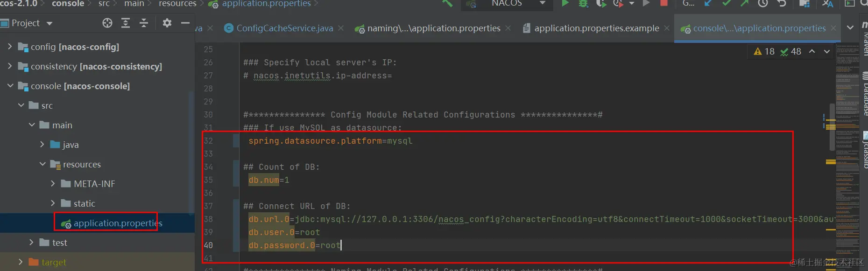
Task: Close application.properties.example tab
Action: click(667, 28)
